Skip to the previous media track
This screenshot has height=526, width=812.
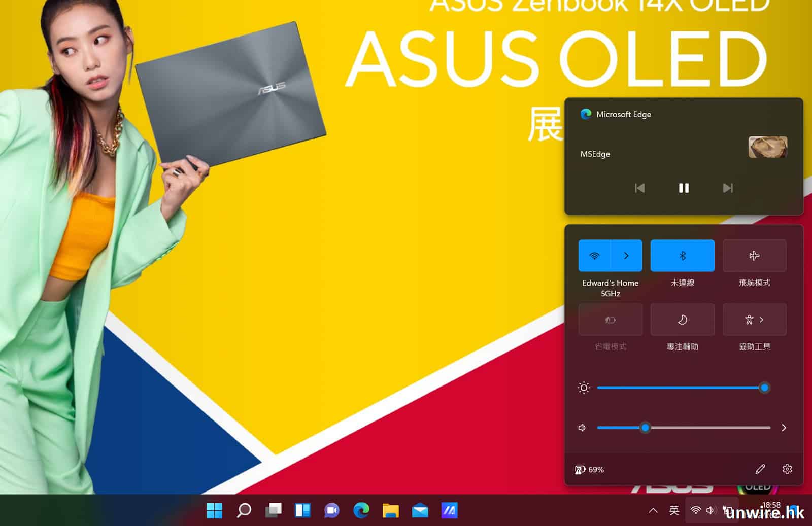pyautogui.click(x=639, y=188)
